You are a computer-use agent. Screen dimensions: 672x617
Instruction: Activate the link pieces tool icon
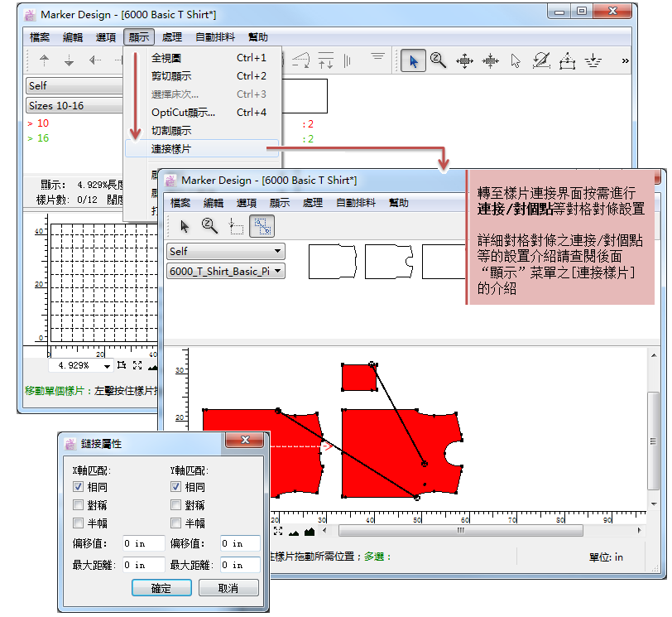click(262, 226)
